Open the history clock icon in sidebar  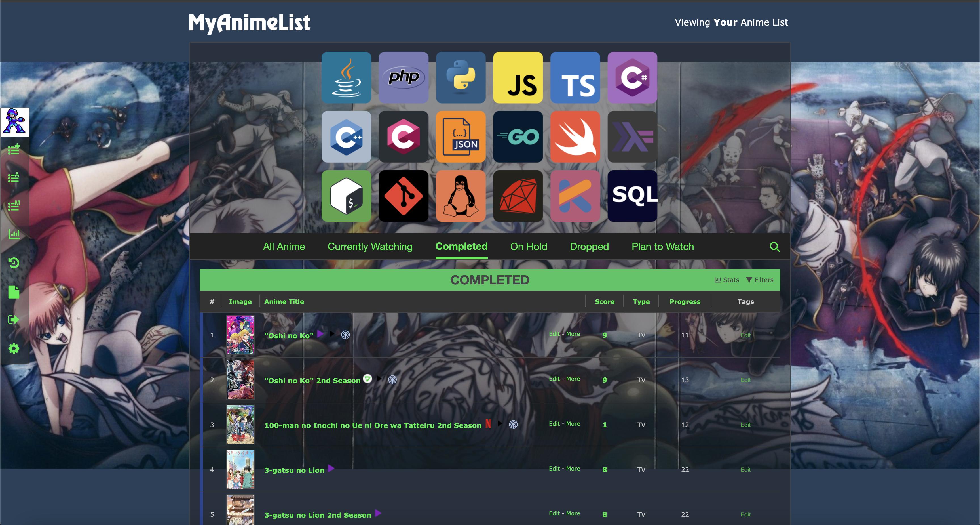tap(14, 263)
